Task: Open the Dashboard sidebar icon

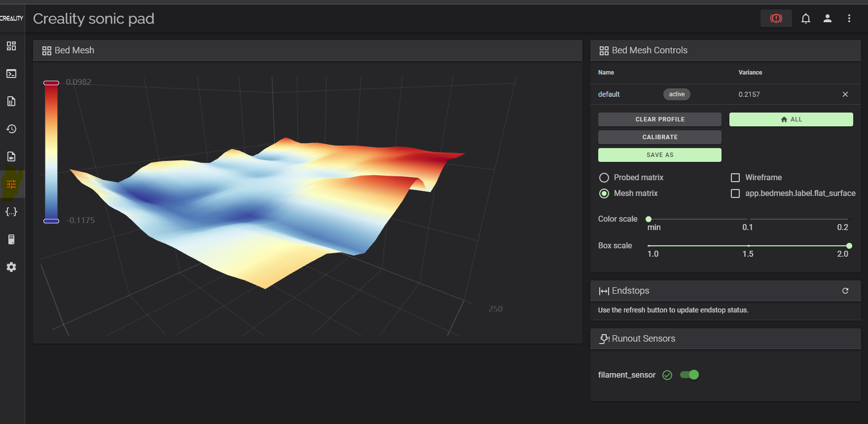Action: click(x=11, y=46)
